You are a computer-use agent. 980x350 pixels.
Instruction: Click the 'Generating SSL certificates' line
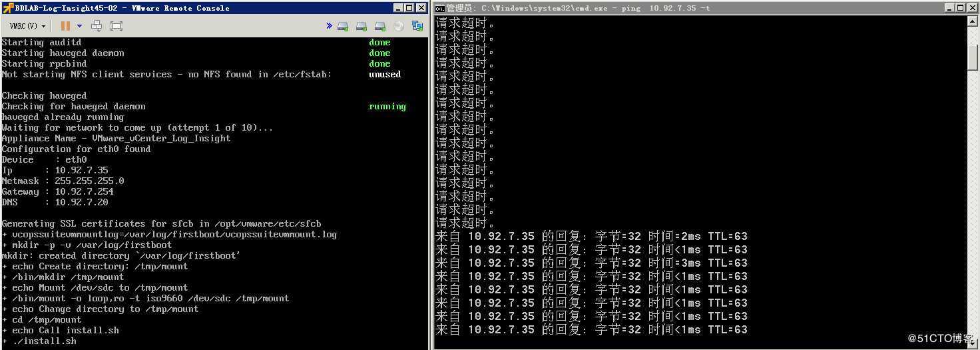point(161,223)
